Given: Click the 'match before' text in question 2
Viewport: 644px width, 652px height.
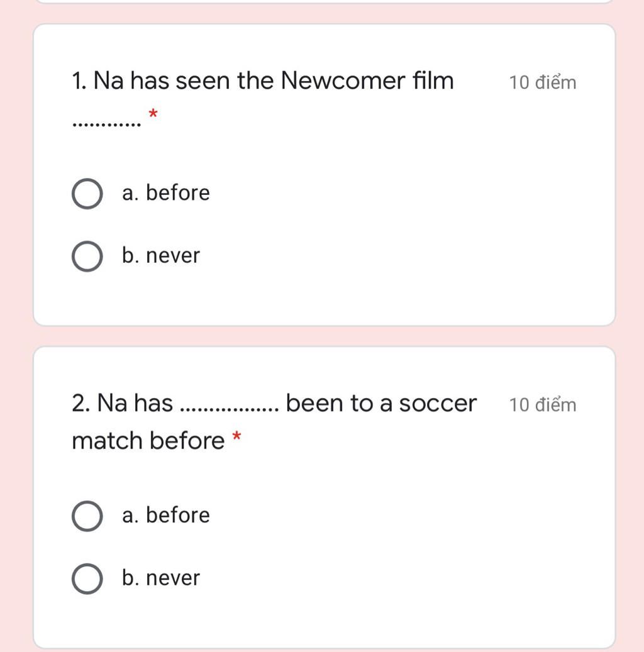Looking at the screenshot, I should point(148,441).
